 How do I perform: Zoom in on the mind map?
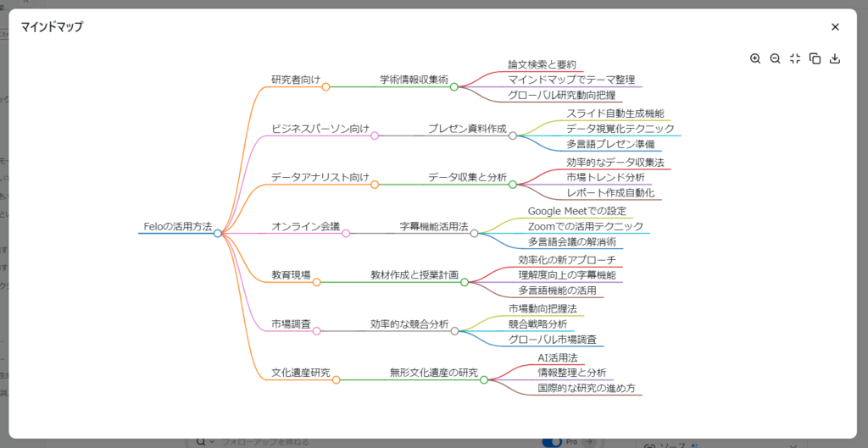point(755,58)
